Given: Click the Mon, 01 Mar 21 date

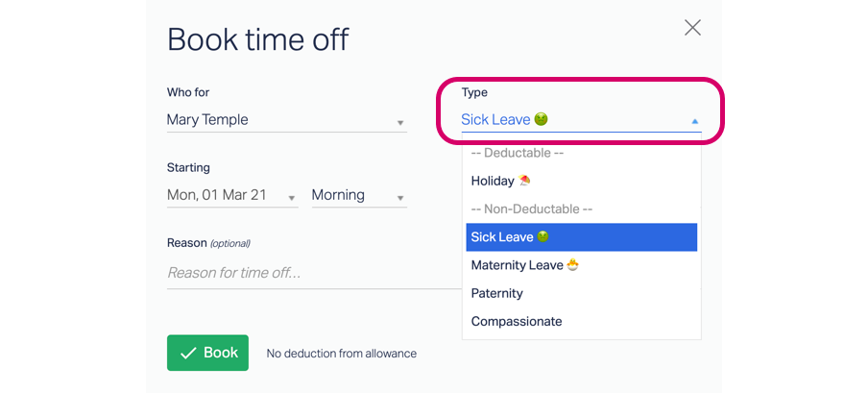Looking at the screenshot, I should pos(217,195).
